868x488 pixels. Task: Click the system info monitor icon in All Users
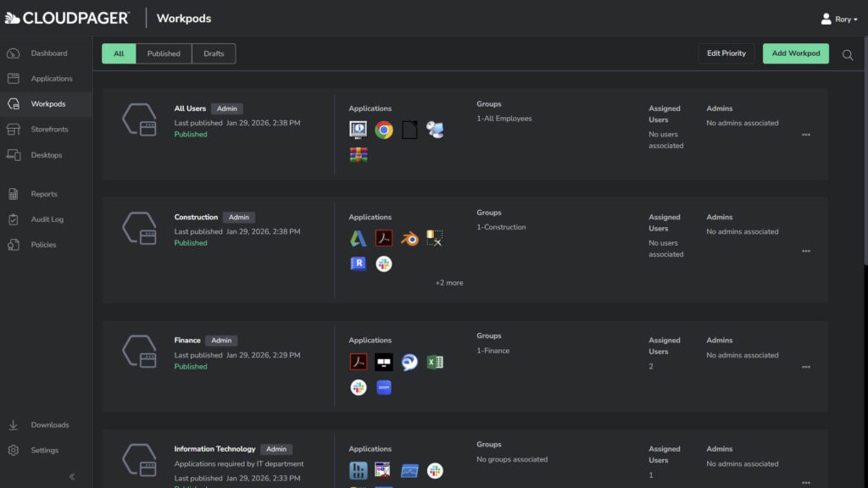(x=359, y=130)
